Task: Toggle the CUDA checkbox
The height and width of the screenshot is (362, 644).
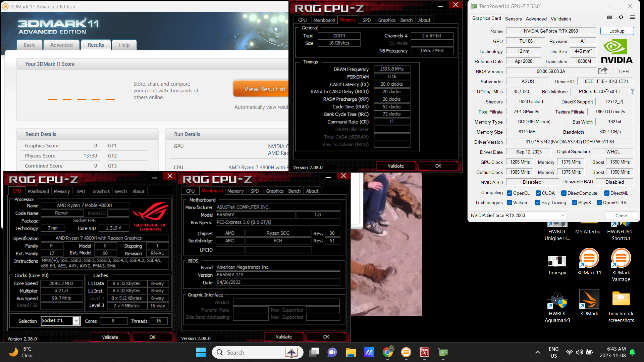Action: point(538,193)
